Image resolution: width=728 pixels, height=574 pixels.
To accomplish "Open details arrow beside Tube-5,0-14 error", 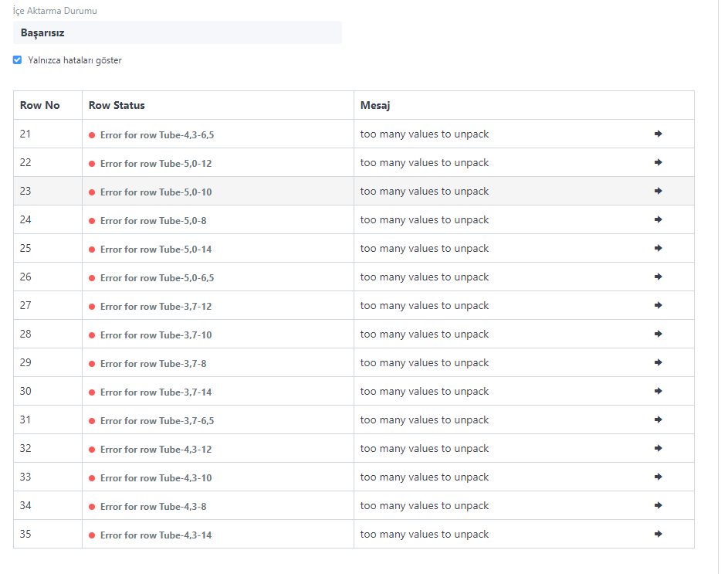I will coord(658,248).
